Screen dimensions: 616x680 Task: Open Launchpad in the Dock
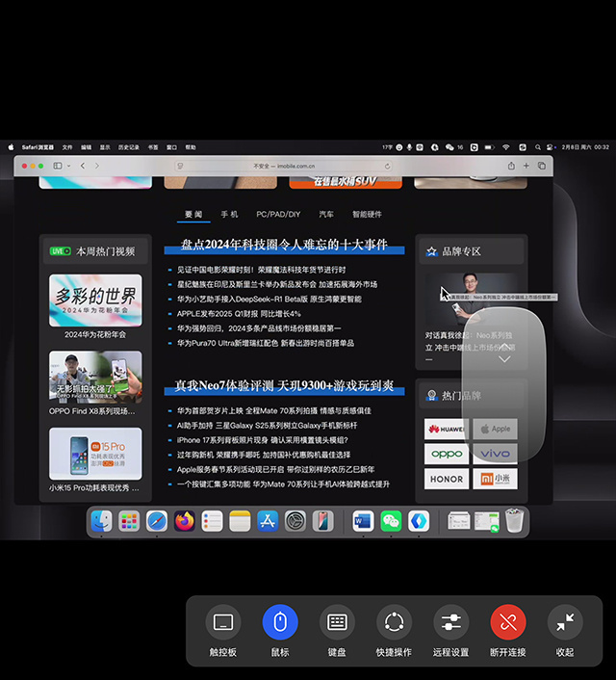[x=129, y=521]
